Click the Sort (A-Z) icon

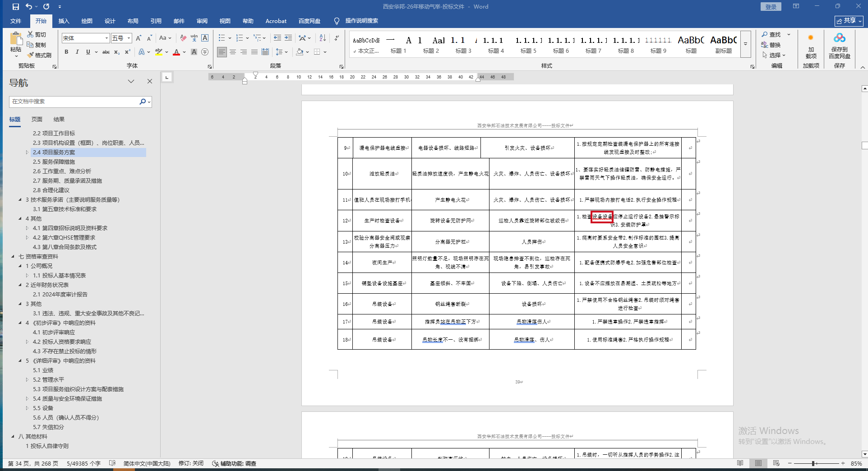tap(323, 38)
